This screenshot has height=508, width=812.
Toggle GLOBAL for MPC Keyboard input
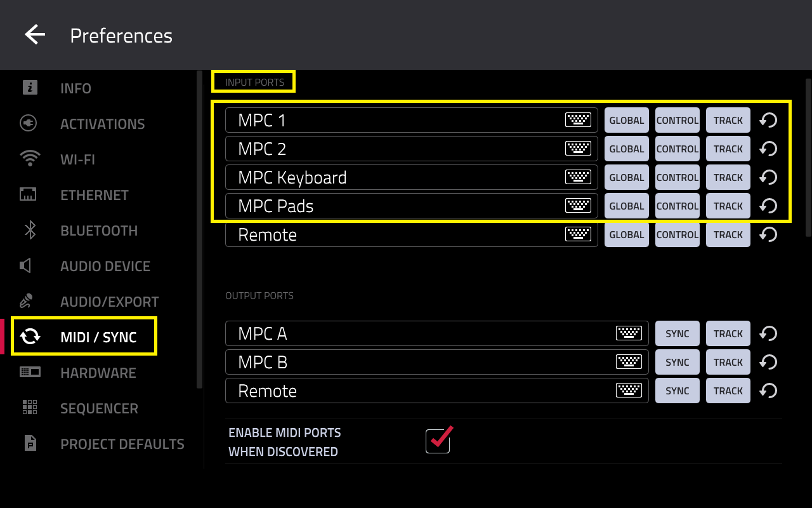pos(627,177)
